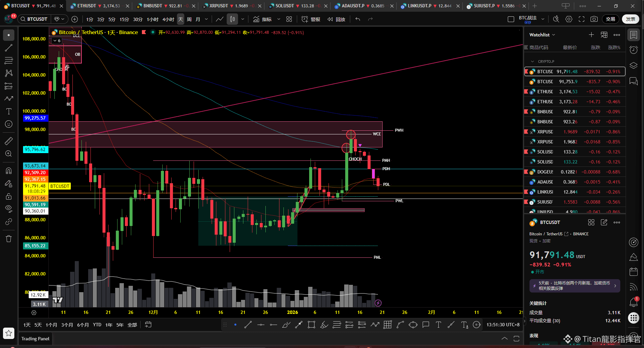644x348 pixels.
Task: Click the compare or add symbol plus icon
Action: pyautogui.click(x=75, y=19)
